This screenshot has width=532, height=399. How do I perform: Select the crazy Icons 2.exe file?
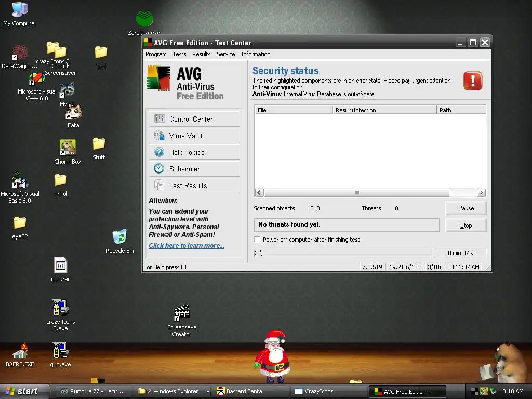click(x=60, y=315)
